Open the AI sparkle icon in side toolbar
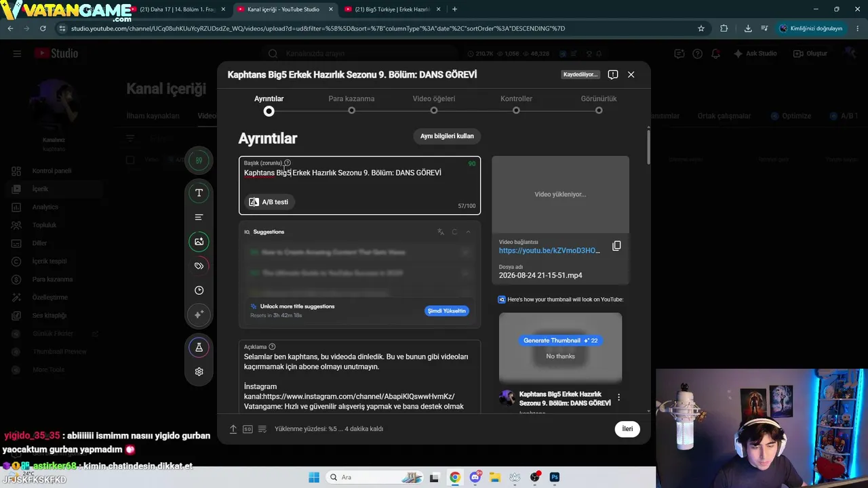The height and width of the screenshot is (488, 868). point(199,314)
